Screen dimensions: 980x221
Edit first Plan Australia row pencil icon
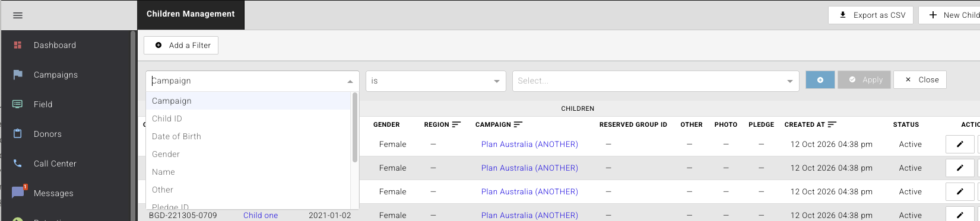coord(960,144)
